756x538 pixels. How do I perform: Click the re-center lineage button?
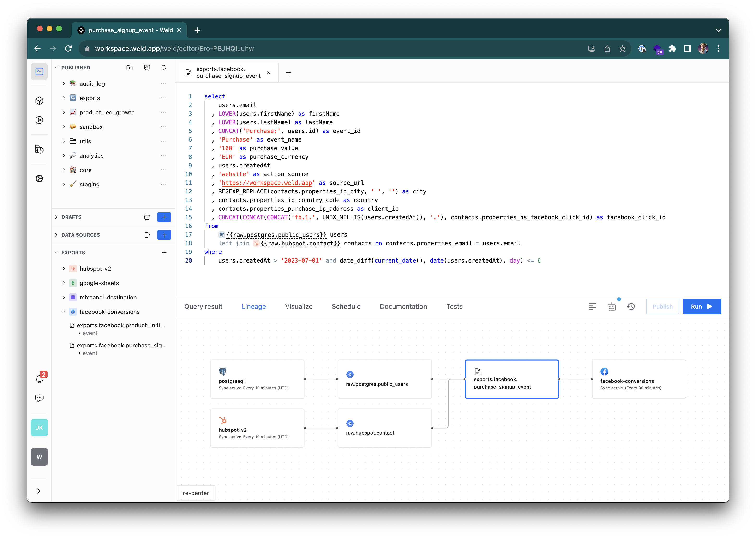tap(196, 493)
